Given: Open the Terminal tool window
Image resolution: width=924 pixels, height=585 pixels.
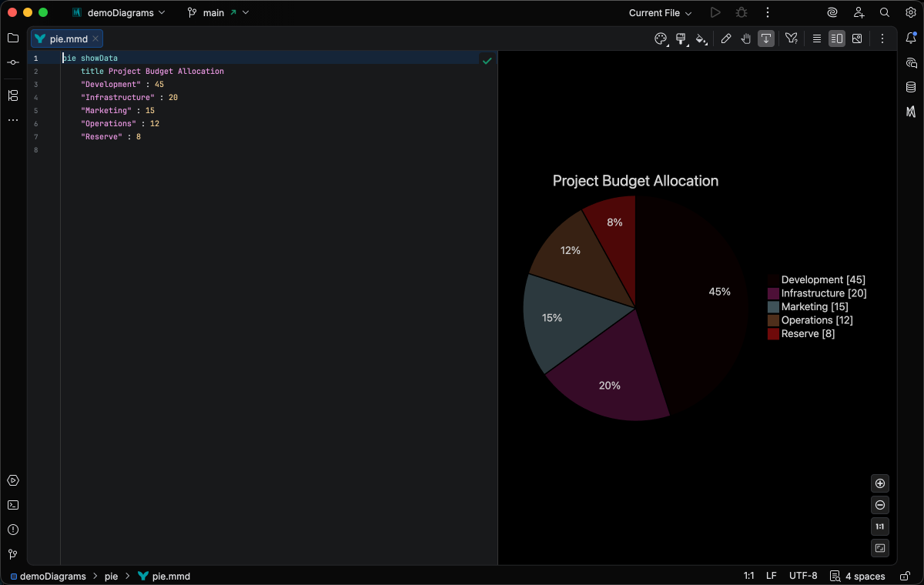Looking at the screenshot, I should point(12,505).
